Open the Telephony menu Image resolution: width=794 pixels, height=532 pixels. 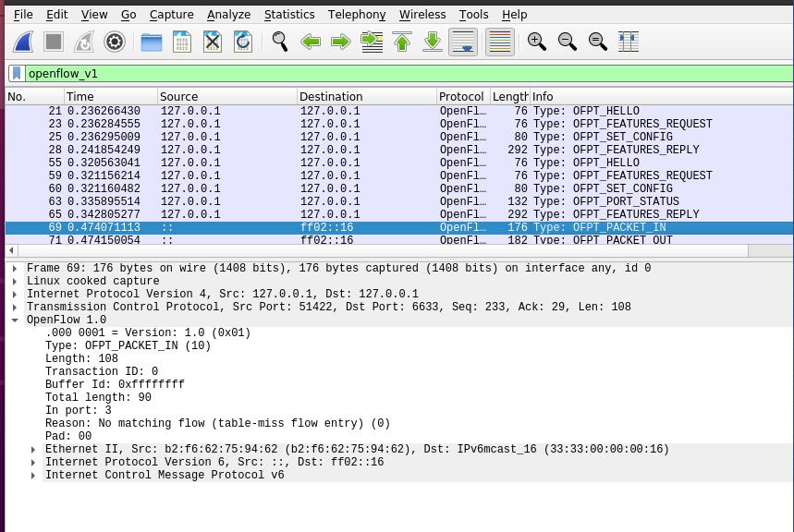click(x=357, y=15)
